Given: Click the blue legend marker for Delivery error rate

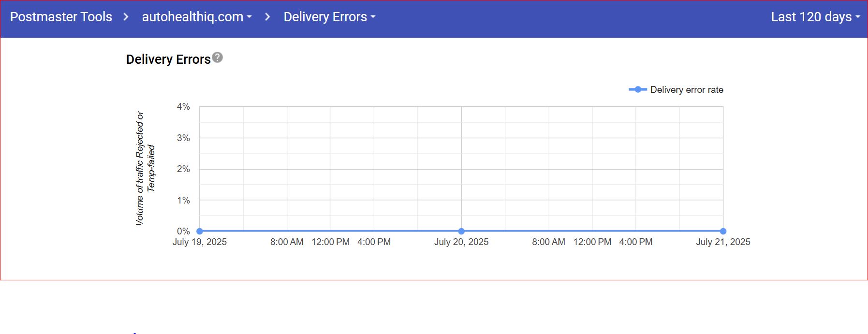Looking at the screenshot, I should (x=637, y=89).
